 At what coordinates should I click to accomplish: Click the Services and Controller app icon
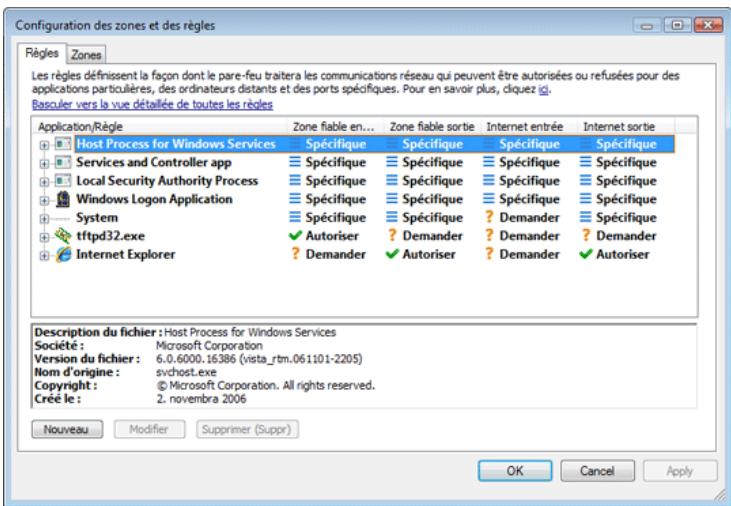pyautogui.click(x=63, y=162)
